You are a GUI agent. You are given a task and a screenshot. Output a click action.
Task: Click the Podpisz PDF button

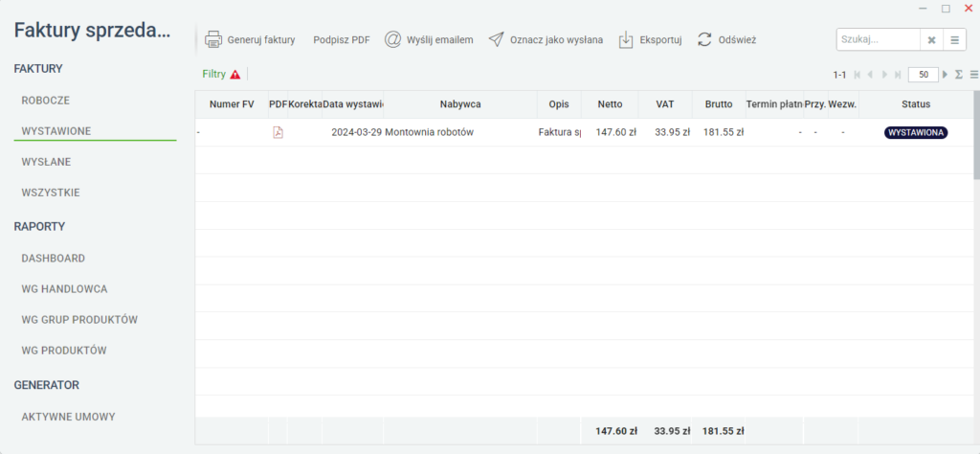(x=342, y=39)
